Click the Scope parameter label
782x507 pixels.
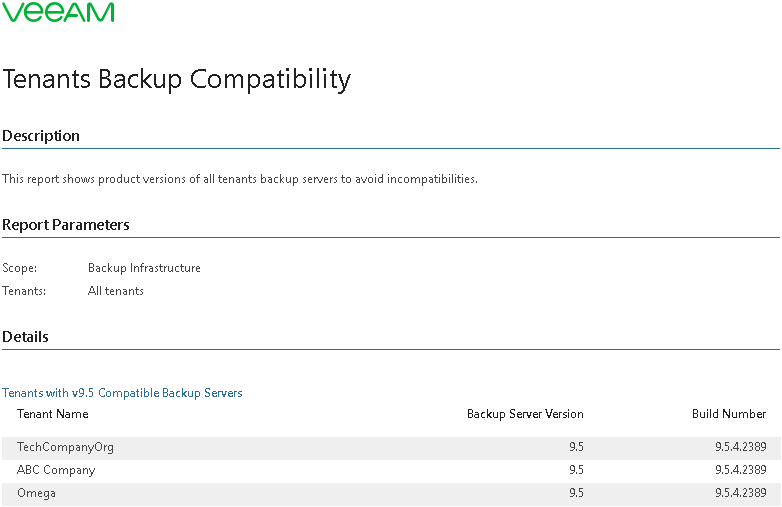pyautogui.click(x=19, y=268)
